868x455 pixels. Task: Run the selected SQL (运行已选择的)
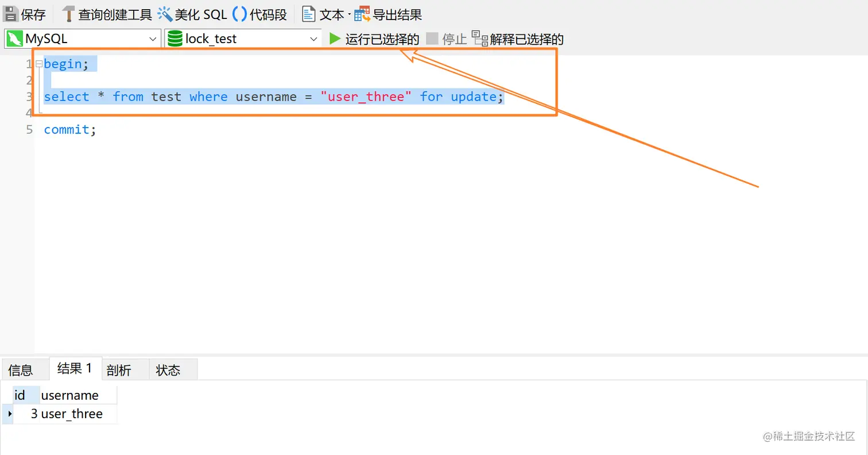[374, 39]
